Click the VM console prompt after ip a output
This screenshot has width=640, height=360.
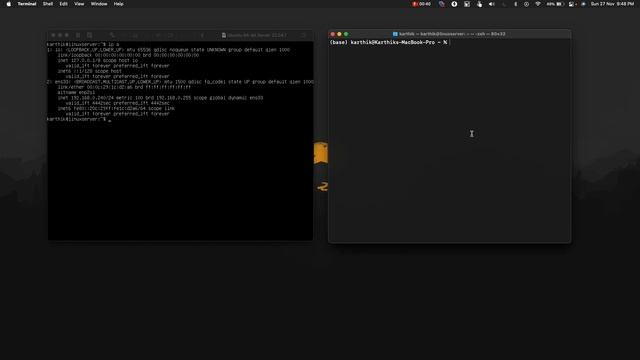(78, 119)
